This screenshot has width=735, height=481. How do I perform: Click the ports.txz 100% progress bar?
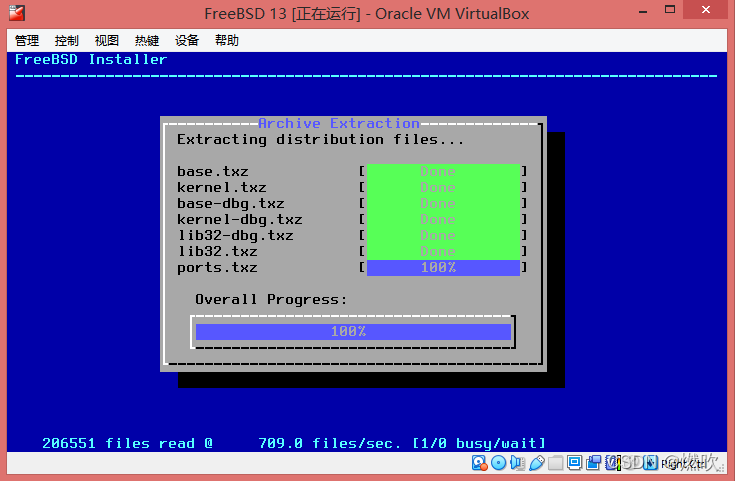(443, 268)
